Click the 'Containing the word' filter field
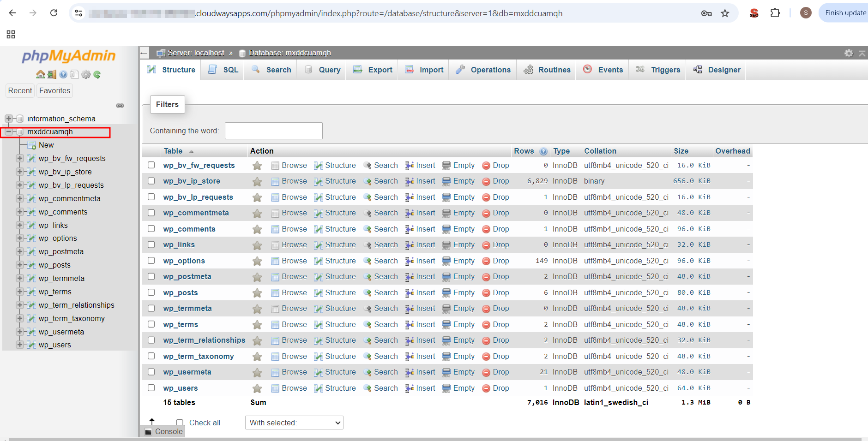 [x=273, y=131]
